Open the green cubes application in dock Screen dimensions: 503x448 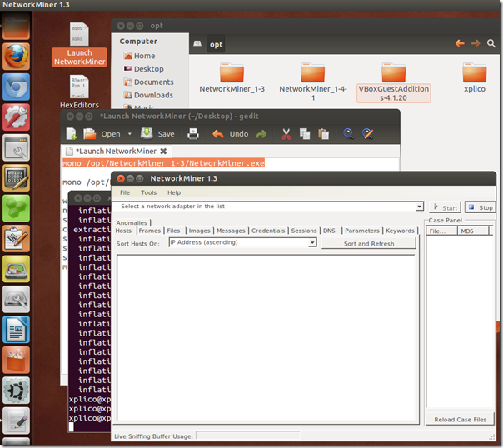pos(16,208)
